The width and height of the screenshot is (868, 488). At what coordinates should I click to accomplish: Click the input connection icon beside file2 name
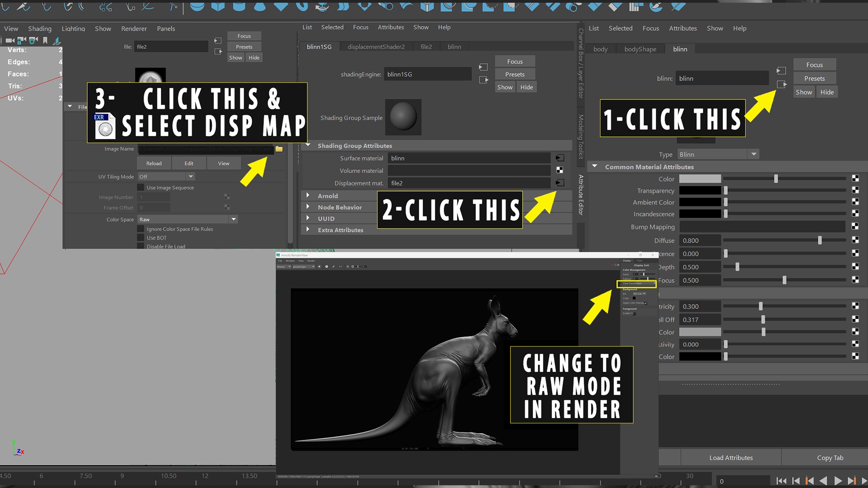coord(218,41)
